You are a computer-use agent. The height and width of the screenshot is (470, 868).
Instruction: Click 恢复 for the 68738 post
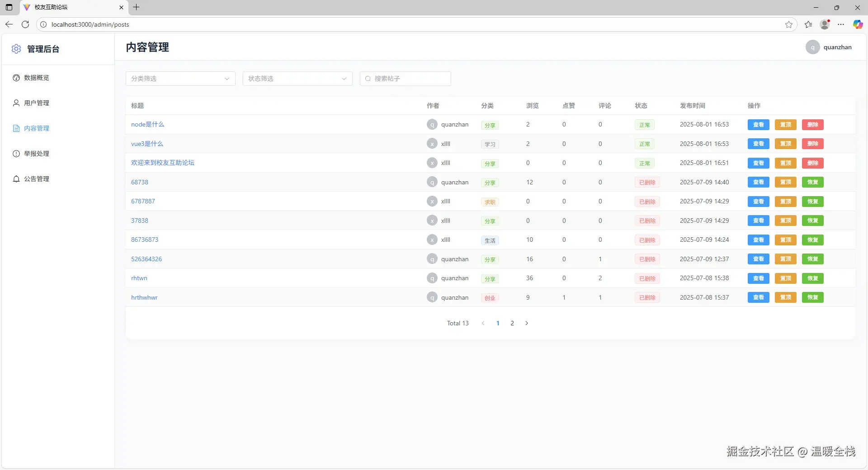[813, 182]
